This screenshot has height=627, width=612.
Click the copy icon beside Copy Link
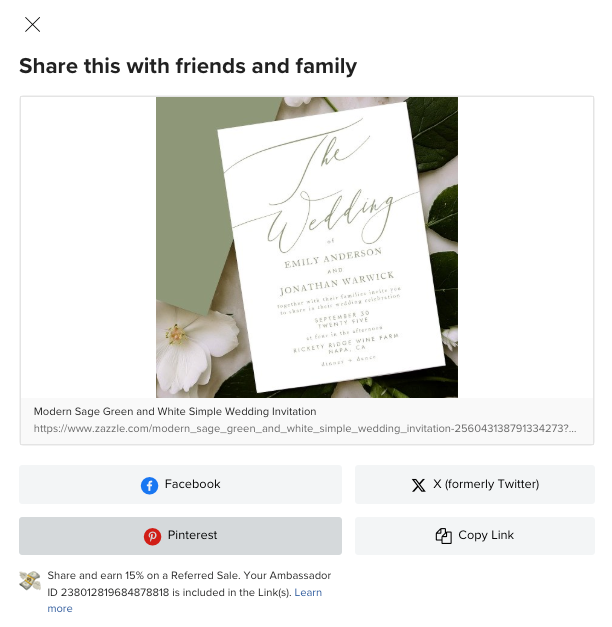[x=444, y=536]
